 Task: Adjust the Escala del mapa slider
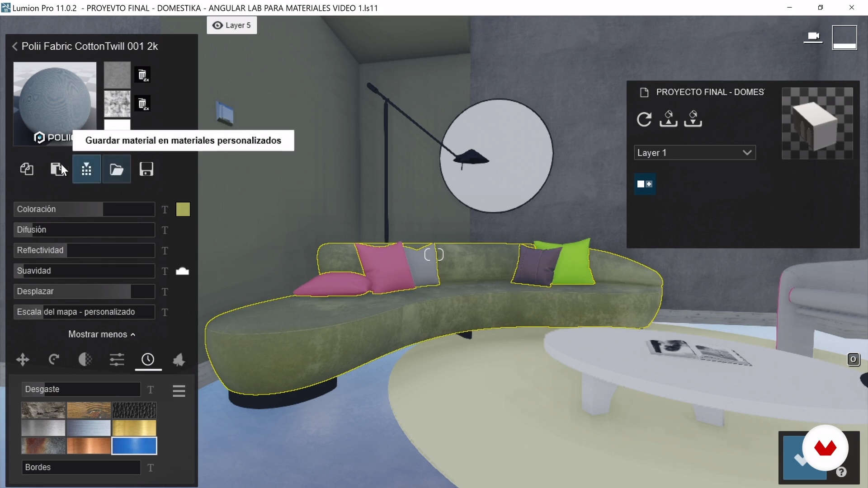point(84,312)
